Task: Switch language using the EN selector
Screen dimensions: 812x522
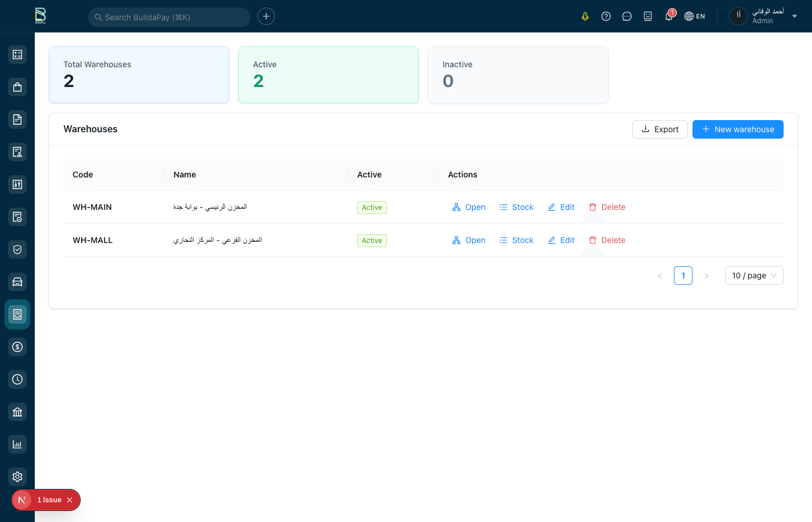Action: pyautogui.click(x=695, y=16)
